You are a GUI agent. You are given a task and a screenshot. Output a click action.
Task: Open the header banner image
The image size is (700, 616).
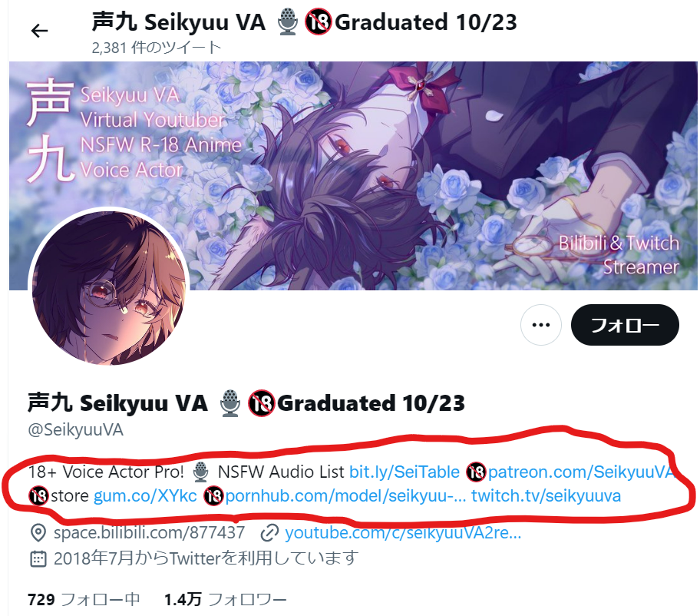pyautogui.click(x=353, y=176)
